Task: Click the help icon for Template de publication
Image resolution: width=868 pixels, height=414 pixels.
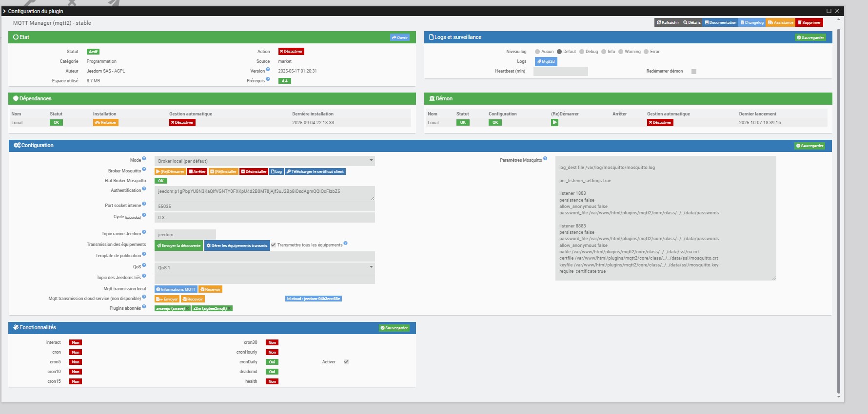Action: [x=144, y=254]
